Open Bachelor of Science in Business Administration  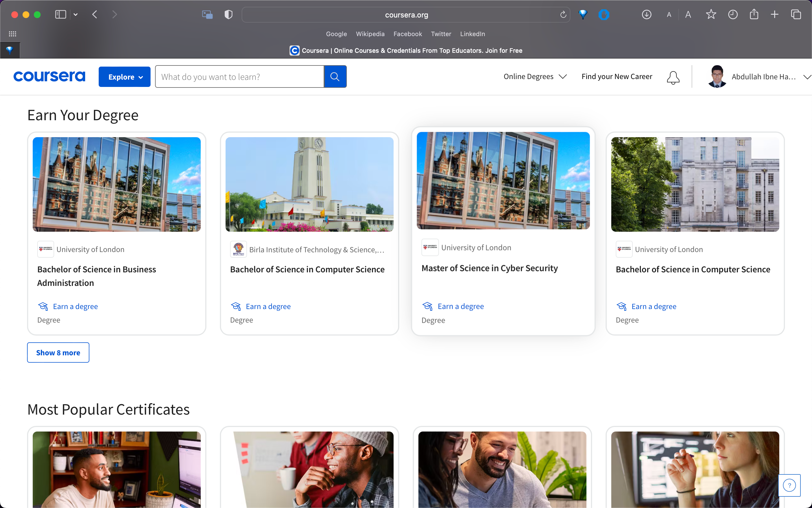[x=97, y=276]
